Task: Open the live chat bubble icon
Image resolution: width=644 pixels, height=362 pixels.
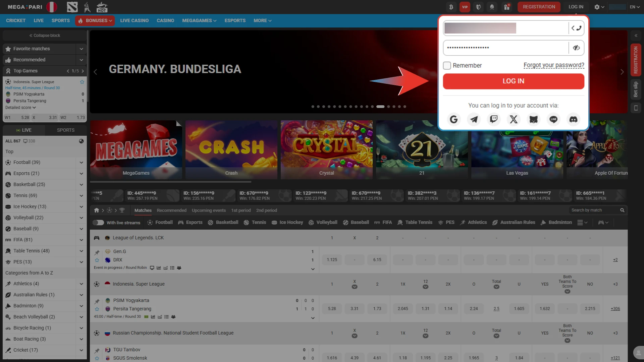Action: (638, 353)
